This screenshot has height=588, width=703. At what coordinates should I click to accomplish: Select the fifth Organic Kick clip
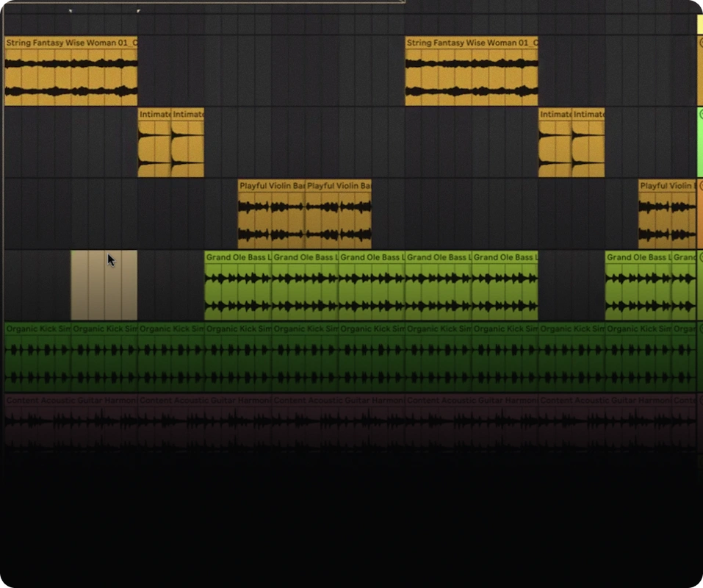[x=305, y=357]
